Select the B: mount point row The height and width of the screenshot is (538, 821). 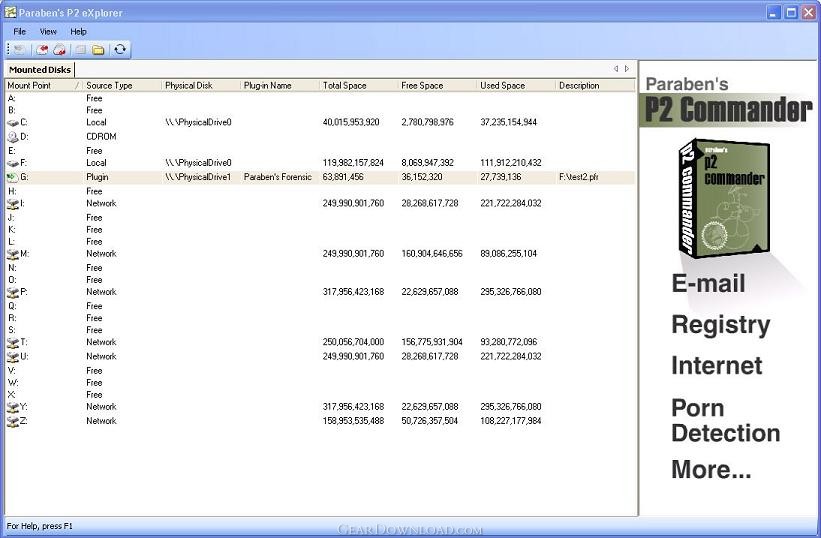click(x=320, y=110)
